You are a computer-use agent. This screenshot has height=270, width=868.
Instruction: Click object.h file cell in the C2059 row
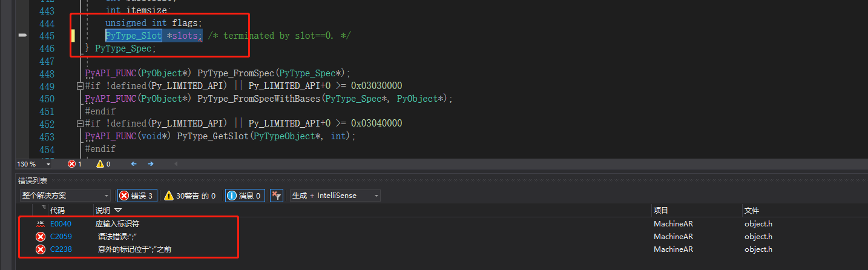[x=758, y=237]
